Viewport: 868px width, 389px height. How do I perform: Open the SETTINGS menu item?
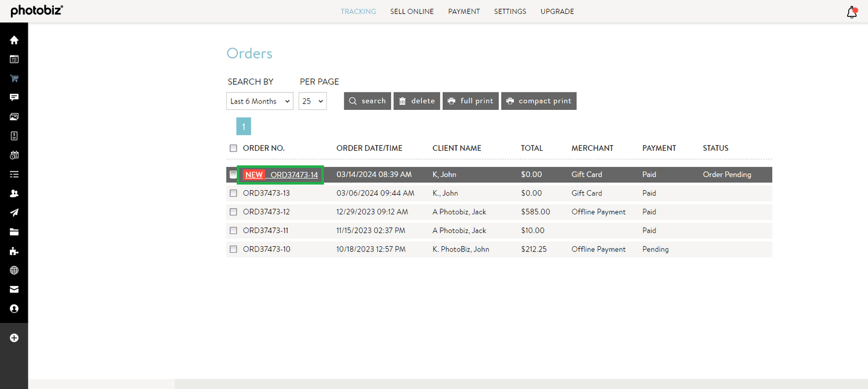pyautogui.click(x=510, y=11)
